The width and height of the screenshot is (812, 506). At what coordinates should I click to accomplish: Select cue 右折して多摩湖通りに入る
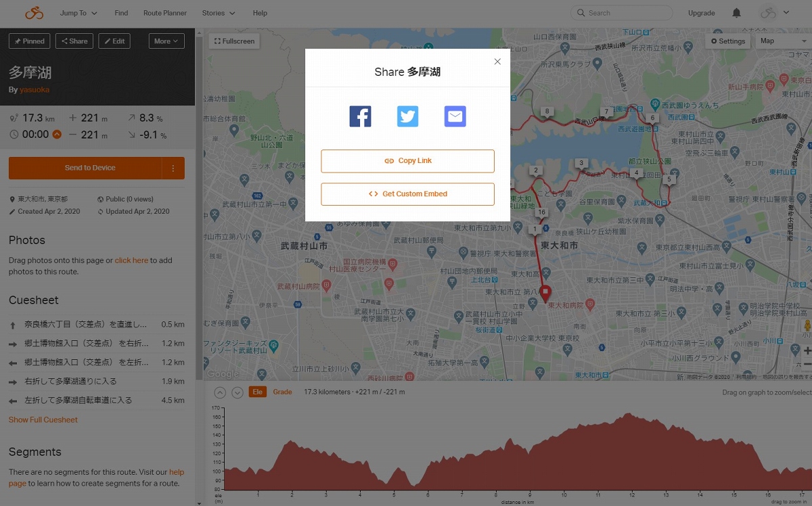tap(97, 382)
